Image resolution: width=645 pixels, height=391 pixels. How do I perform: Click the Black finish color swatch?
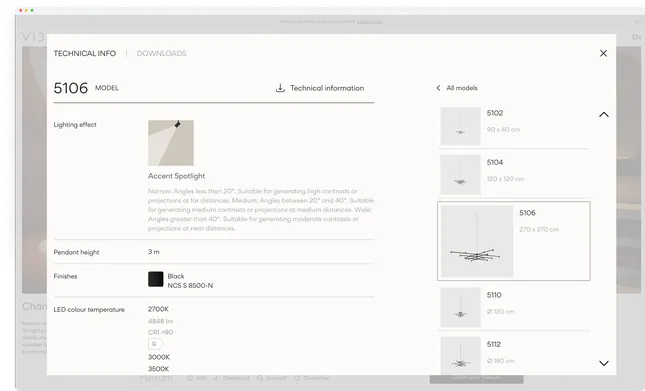click(155, 279)
